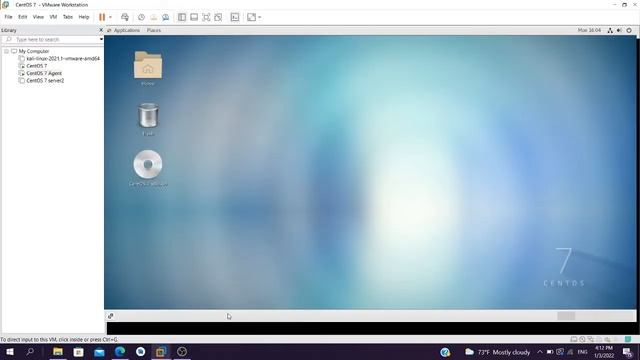640x360 pixels.
Task: Expand the power options dropdown arrow
Action: click(110, 17)
